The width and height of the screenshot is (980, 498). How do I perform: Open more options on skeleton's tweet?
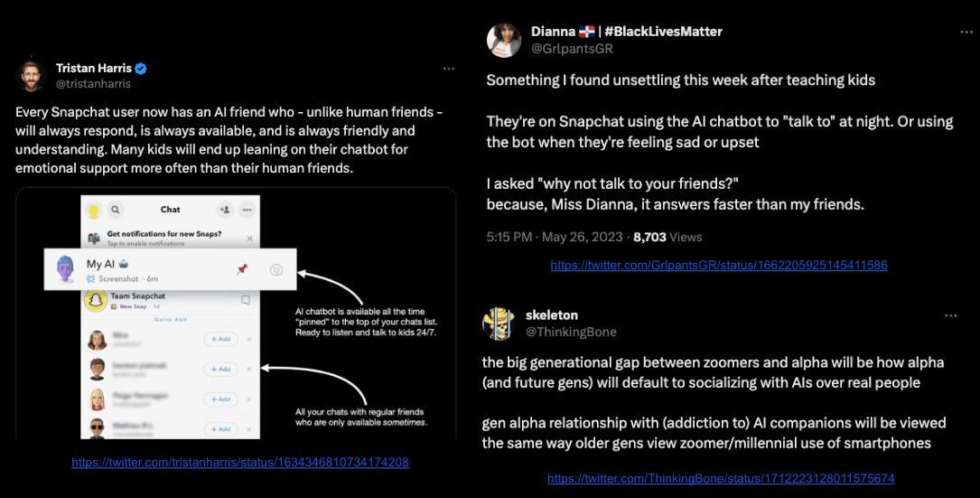pos(950,316)
